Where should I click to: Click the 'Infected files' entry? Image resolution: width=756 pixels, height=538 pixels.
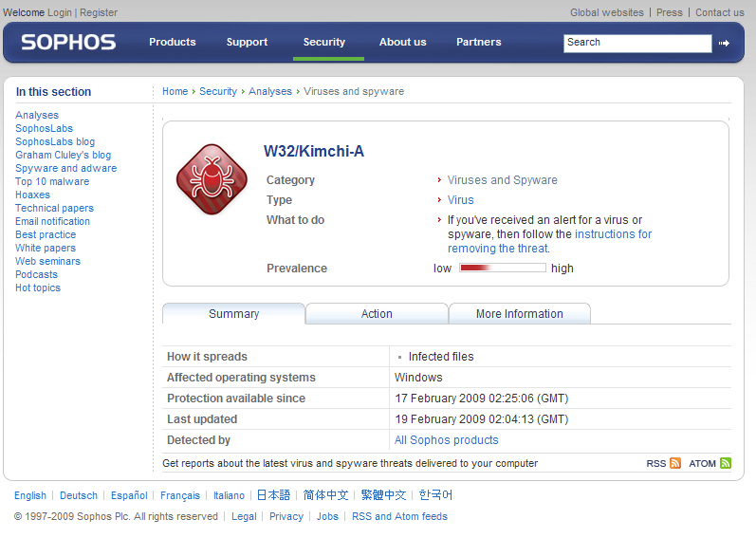click(x=441, y=356)
